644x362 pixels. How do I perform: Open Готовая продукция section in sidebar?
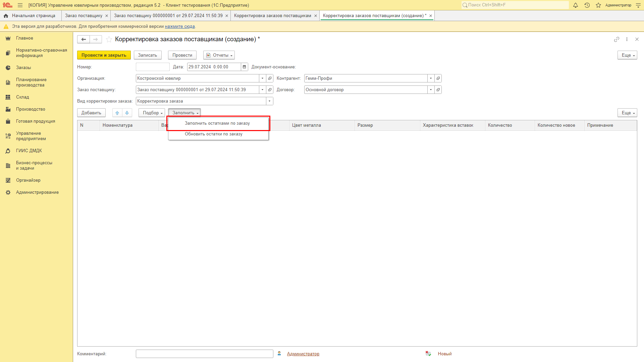click(x=36, y=121)
